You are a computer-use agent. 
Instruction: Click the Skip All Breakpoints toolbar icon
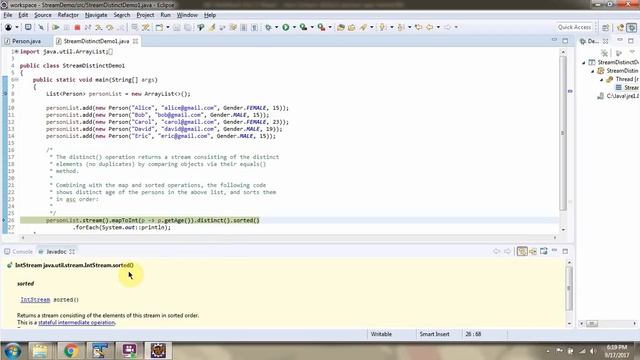[41, 27]
